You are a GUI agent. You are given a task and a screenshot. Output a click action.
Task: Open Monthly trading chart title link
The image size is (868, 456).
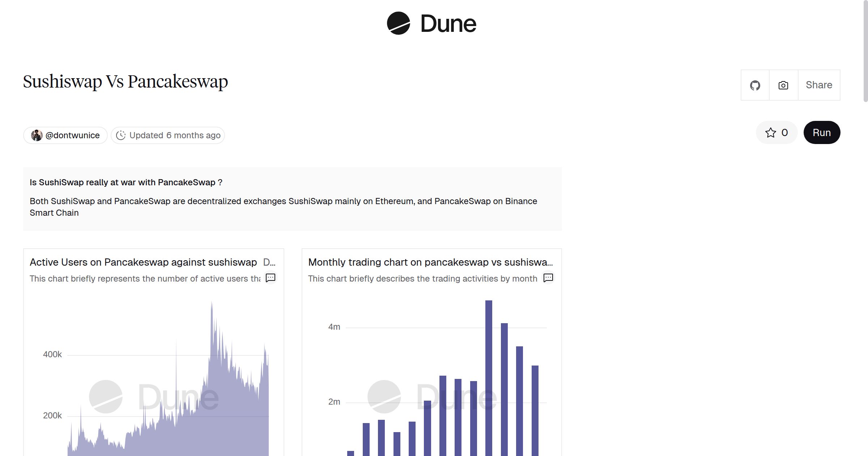(430, 262)
